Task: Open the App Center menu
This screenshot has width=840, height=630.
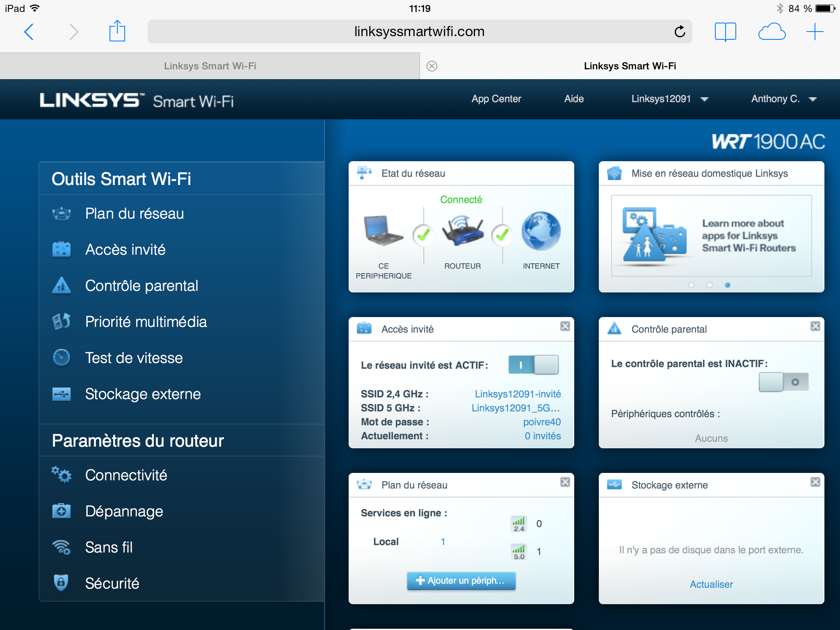Action: [496, 99]
